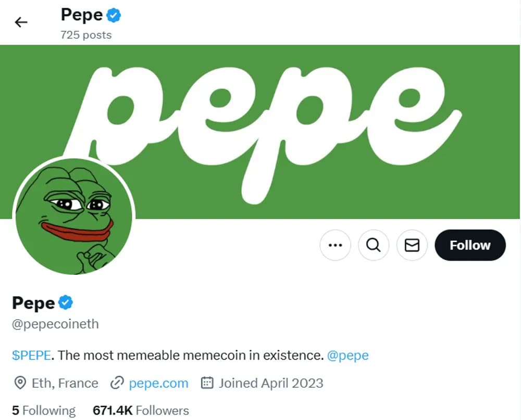Click the 725 posts label
The image size is (521, 420).
click(x=85, y=35)
